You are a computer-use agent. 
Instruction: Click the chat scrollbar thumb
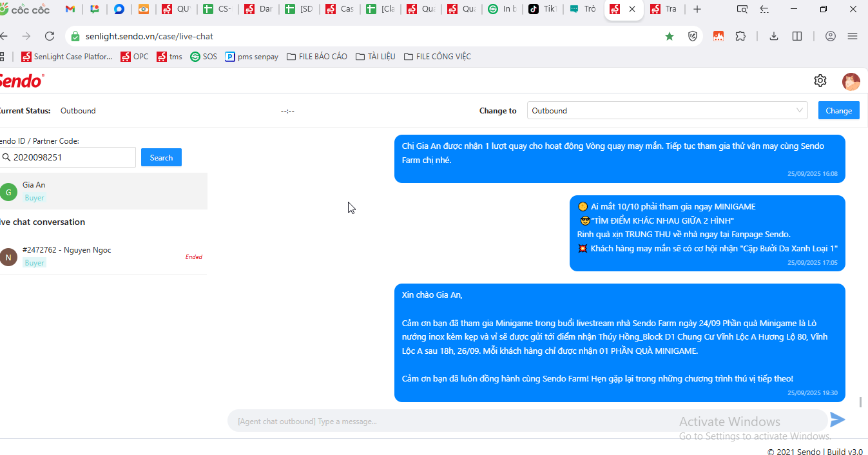pos(860,402)
